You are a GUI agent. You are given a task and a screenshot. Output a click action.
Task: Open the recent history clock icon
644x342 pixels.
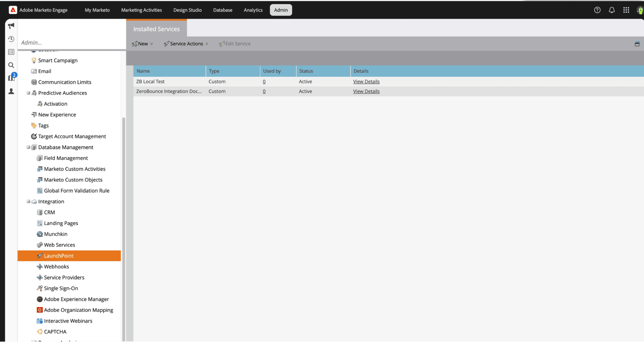pos(11,39)
